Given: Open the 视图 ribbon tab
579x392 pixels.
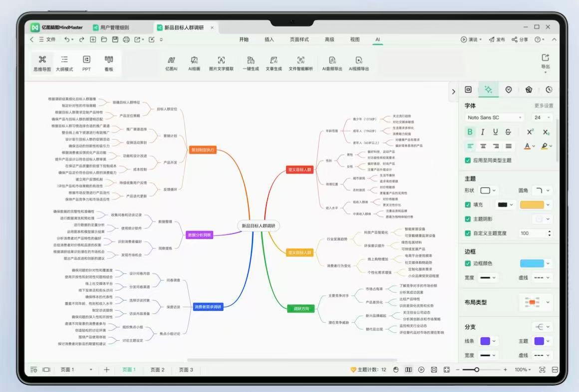Looking at the screenshot, I should coord(355,39).
